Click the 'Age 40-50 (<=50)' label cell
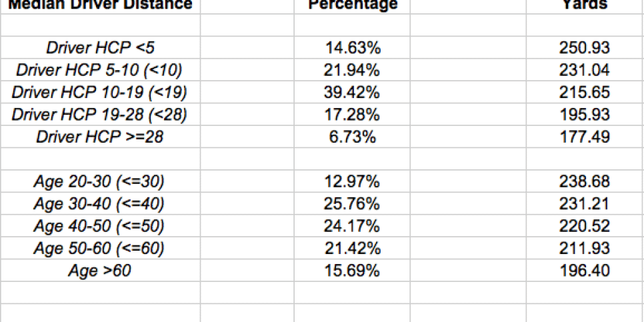 click(x=100, y=226)
